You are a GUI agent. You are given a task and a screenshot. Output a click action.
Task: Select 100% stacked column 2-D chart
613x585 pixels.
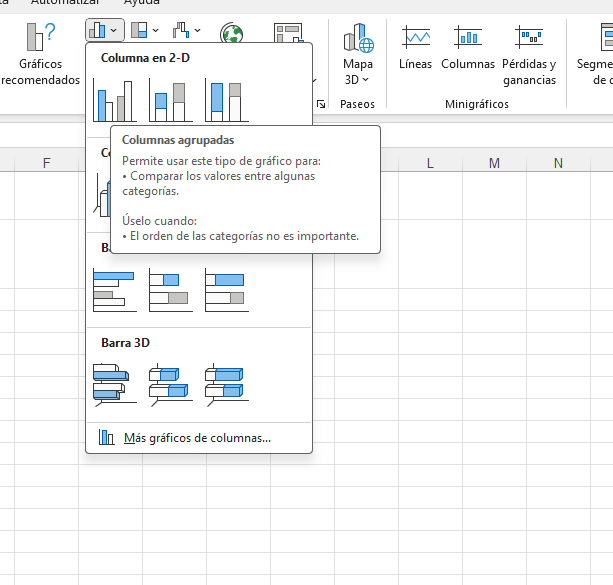click(x=227, y=100)
